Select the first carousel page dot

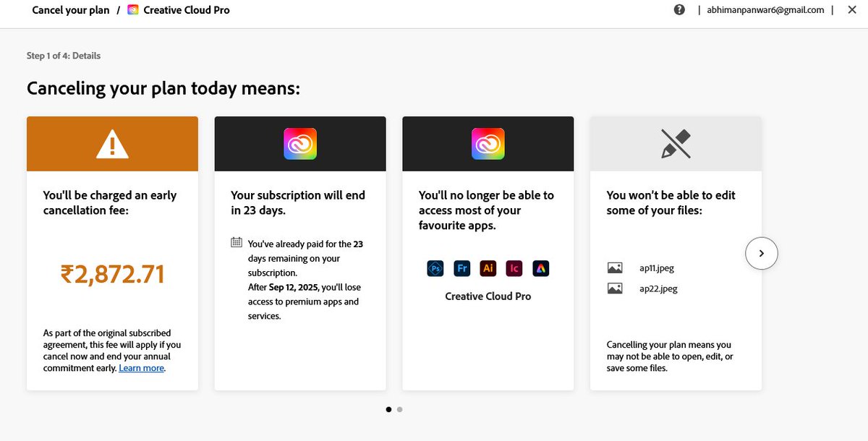(389, 409)
